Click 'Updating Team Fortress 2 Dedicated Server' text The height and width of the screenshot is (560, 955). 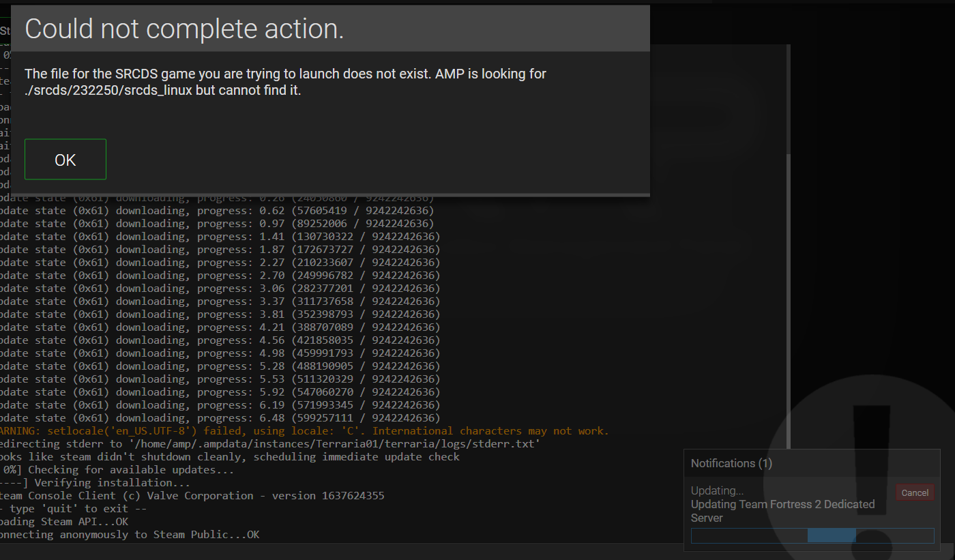pos(782,511)
